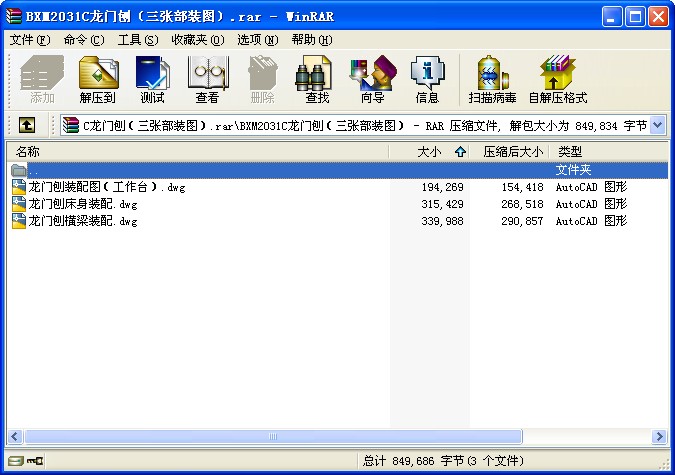Open the 选项(N) menu
The image size is (675, 475).
point(258,40)
